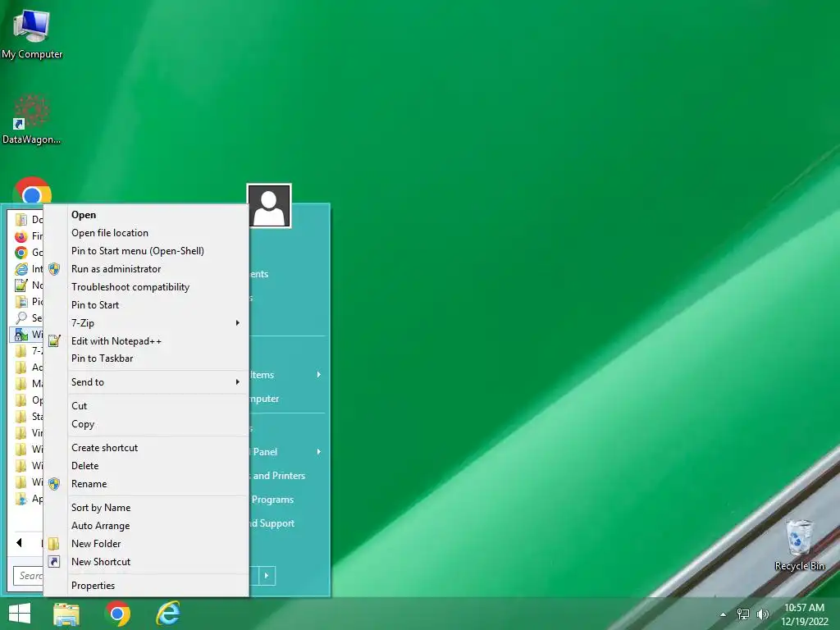Click the Firefox icon in program list
Viewport: 840px width, 630px height.
coord(21,235)
